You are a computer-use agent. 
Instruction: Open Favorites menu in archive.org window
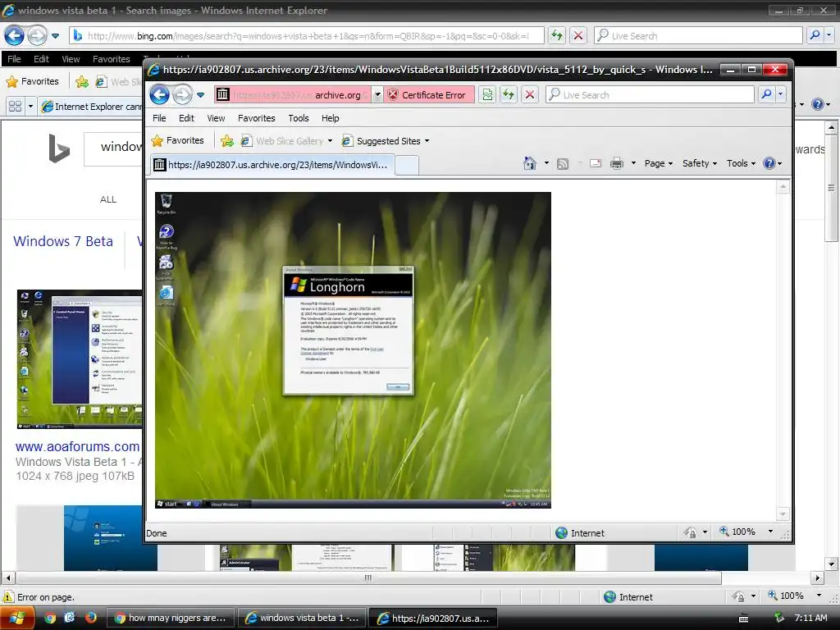click(256, 118)
